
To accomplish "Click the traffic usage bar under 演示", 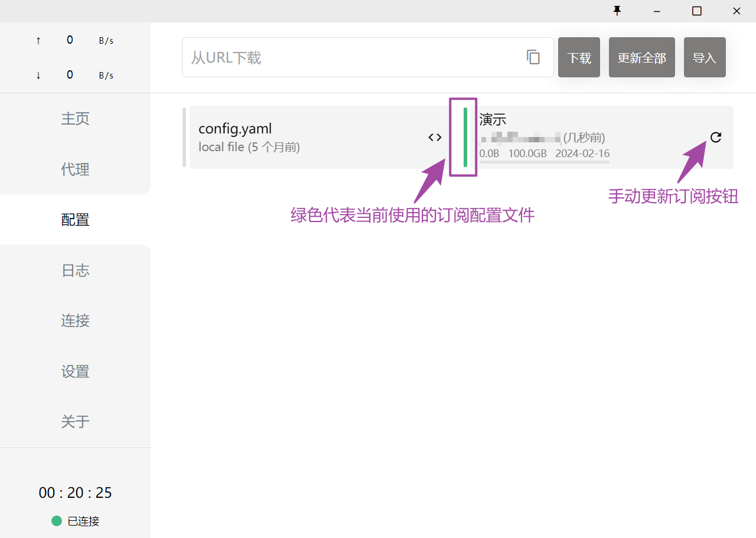I will [544, 161].
